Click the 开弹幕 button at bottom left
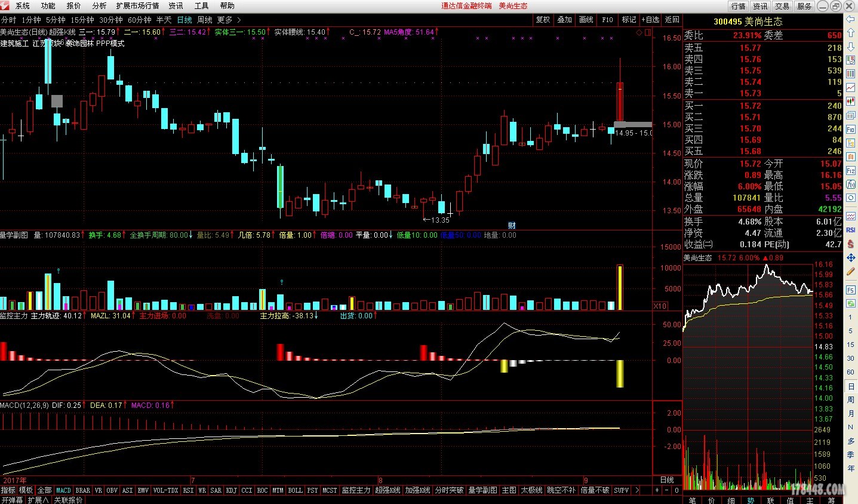The image size is (858, 504). [x=12, y=500]
